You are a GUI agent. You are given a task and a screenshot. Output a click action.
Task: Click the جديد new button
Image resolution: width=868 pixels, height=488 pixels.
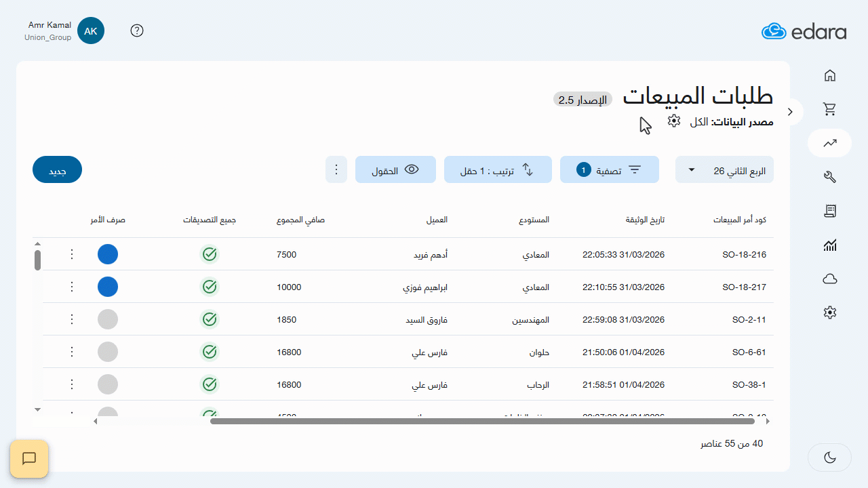[57, 169]
